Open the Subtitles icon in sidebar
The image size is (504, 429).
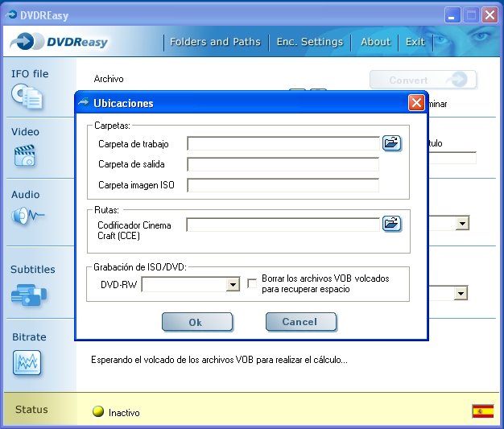29,295
